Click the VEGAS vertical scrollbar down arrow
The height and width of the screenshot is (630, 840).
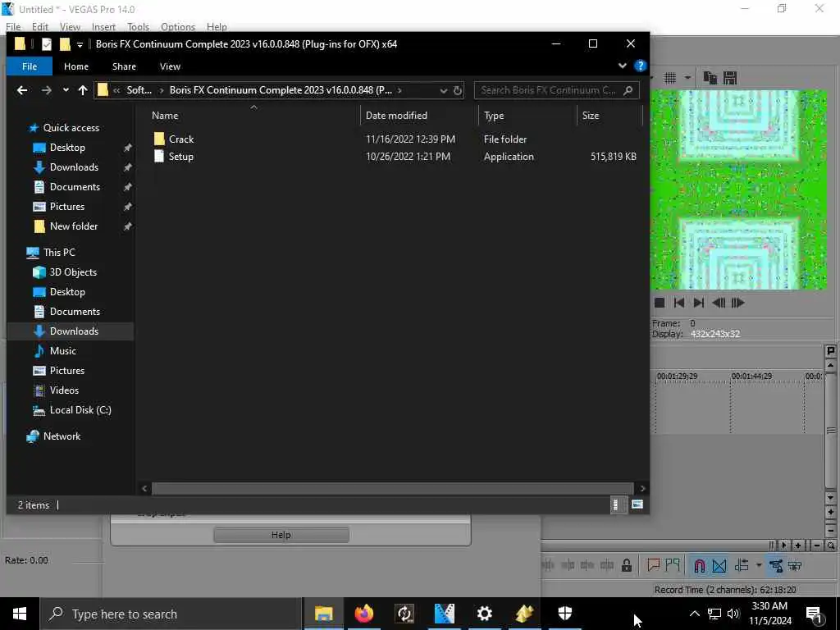click(830, 498)
